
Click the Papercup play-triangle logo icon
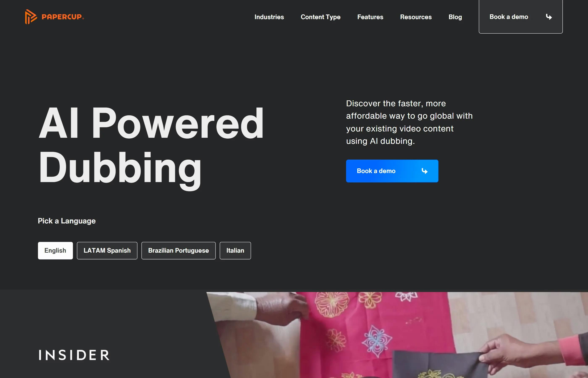[31, 17]
